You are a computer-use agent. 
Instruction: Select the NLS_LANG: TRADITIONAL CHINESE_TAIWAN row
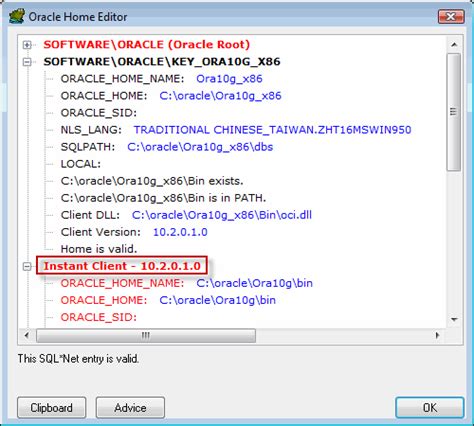236,130
